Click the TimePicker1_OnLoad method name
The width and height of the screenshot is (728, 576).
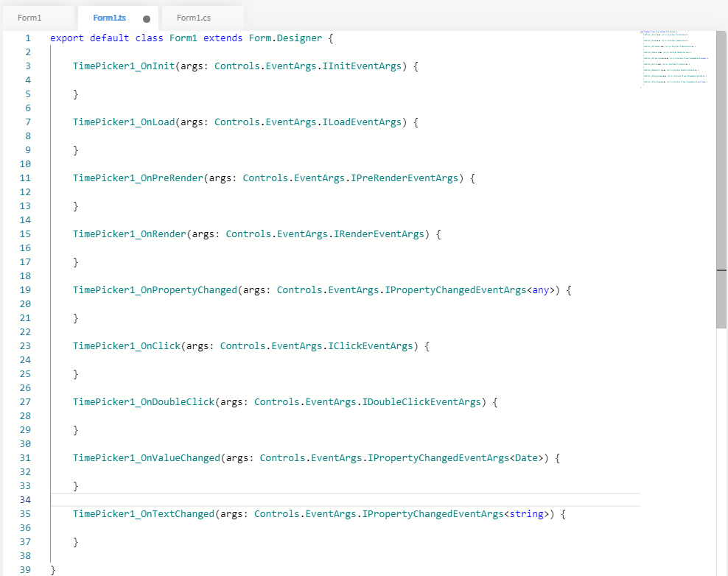[123, 122]
